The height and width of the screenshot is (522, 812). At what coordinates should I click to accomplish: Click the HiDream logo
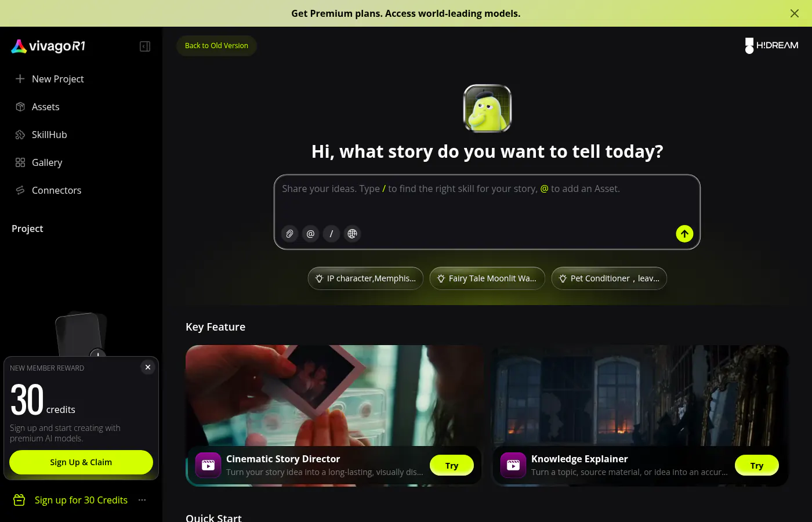click(x=771, y=46)
